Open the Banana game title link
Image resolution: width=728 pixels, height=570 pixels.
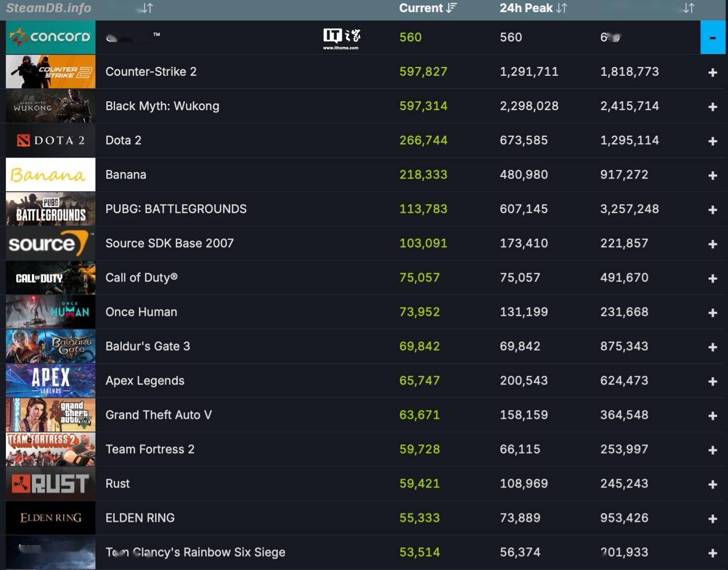tap(126, 175)
